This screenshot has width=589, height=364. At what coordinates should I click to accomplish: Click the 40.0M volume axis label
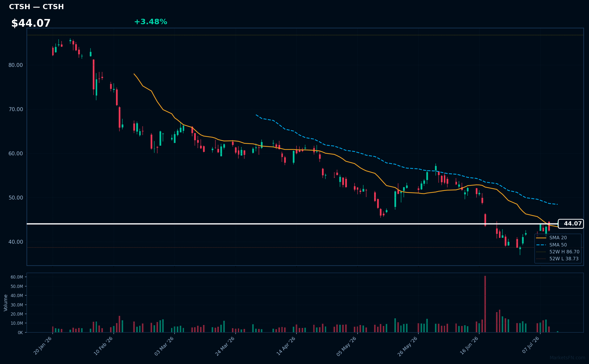tap(17, 296)
